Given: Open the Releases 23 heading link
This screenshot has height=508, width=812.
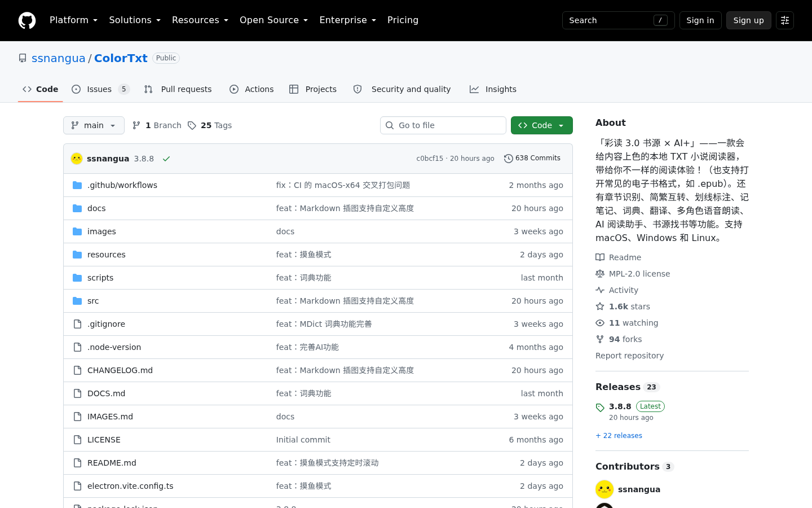Looking at the screenshot, I should (628, 387).
